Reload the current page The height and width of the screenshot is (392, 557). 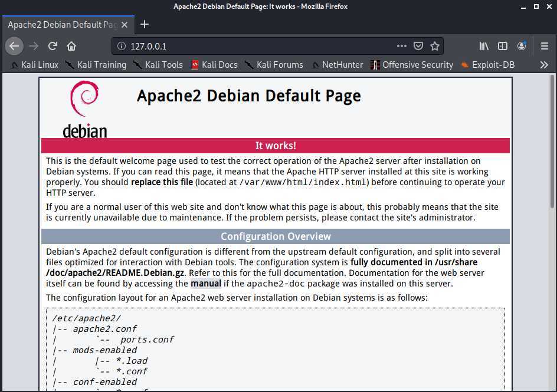tap(53, 46)
